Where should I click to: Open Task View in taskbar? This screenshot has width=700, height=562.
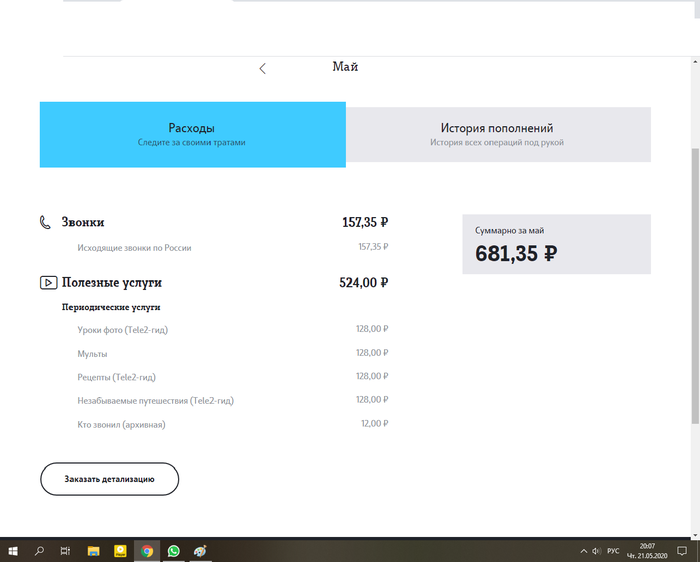pos(65,551)
